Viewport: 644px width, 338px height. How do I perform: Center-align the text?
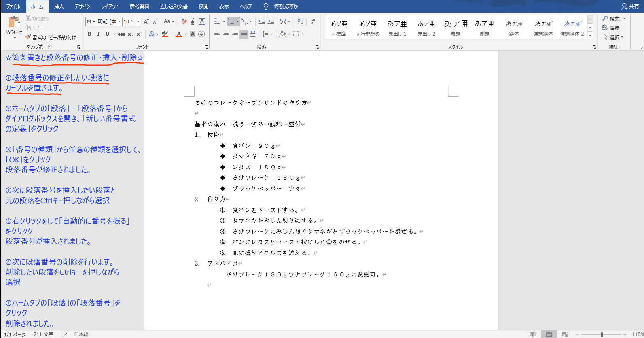coord(226,34)
